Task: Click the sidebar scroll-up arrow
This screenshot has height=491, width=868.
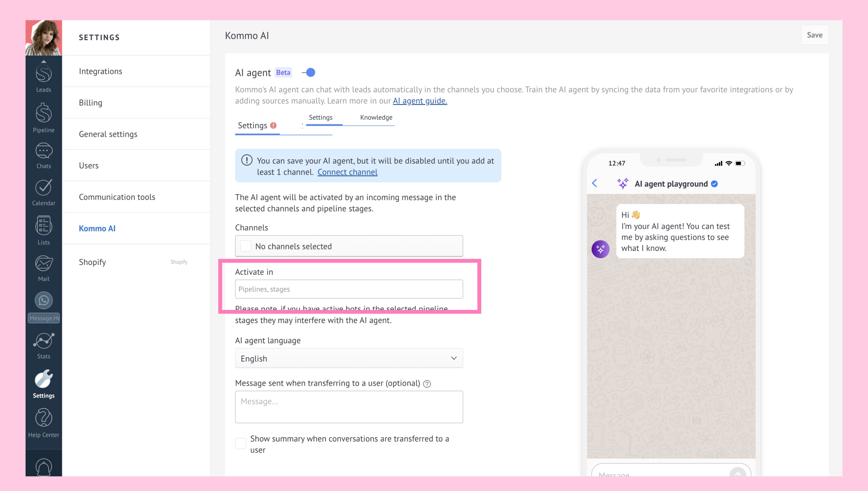Action: coord(43,61)
